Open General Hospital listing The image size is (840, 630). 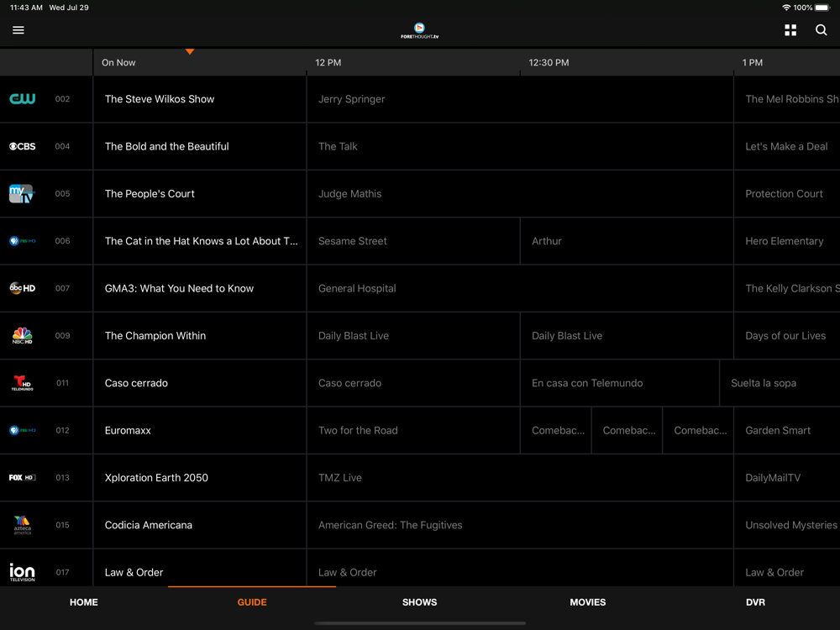click(520, 288)
